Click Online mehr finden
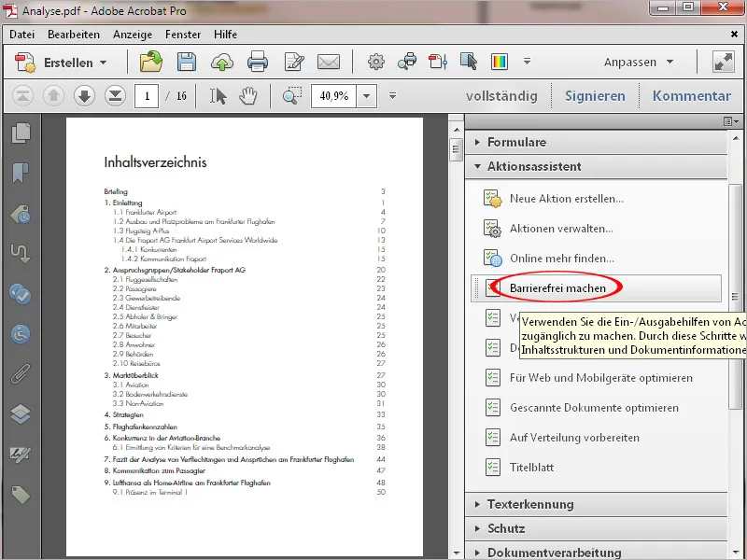This screenshot has width=747, height=560. 562,259
